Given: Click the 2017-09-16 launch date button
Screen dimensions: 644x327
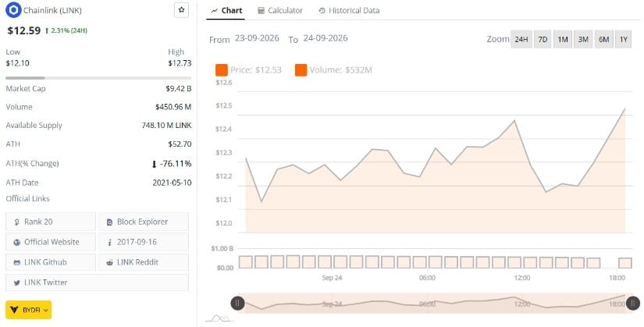Looking at the screenshot, I should click(144, 242).
